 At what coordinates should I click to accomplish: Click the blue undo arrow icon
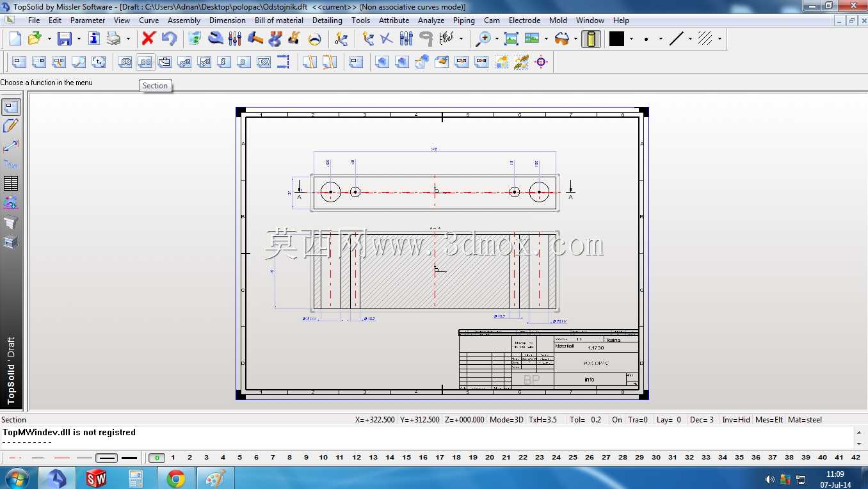pos(169,39)
